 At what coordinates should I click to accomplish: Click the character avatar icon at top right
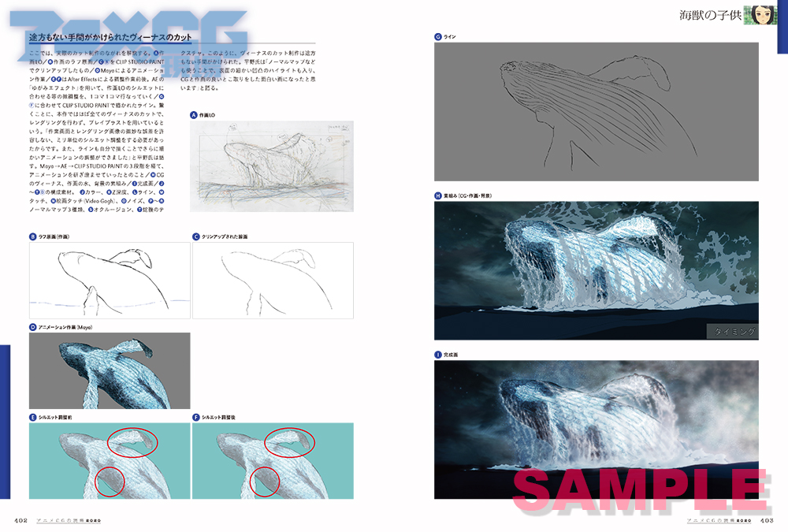point(760,17)
